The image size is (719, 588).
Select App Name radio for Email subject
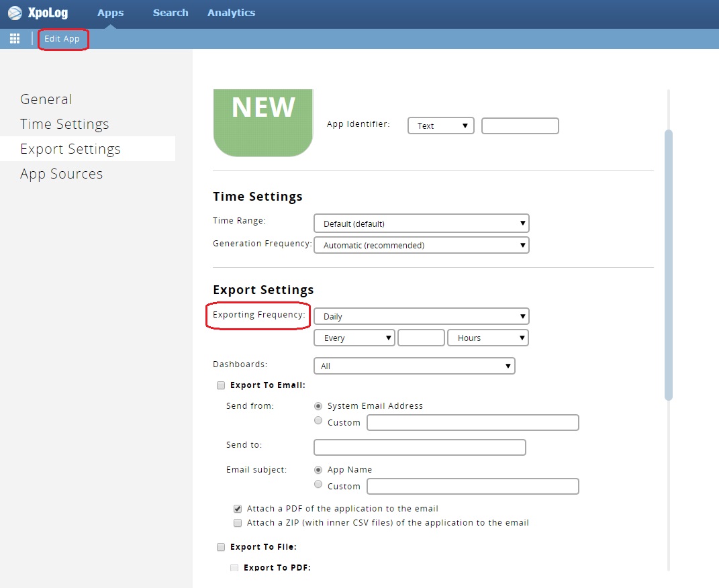point(318,470)
